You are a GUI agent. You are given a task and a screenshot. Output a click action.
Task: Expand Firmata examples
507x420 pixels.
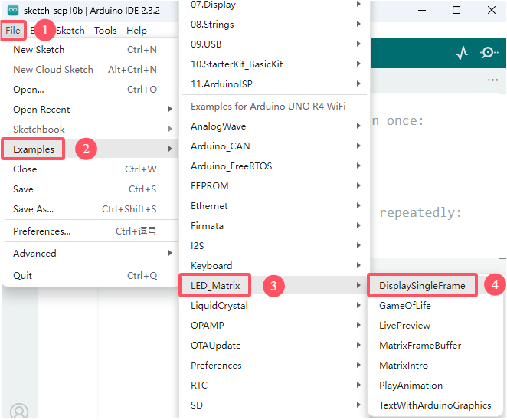point(275,226)
